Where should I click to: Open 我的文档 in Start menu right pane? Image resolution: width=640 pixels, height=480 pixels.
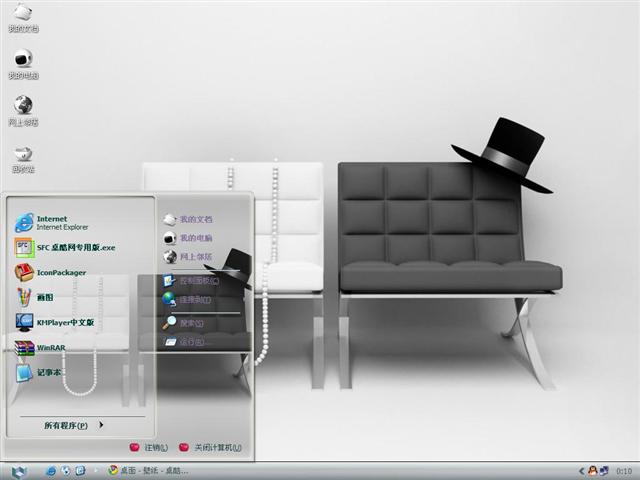click(194, 219)
